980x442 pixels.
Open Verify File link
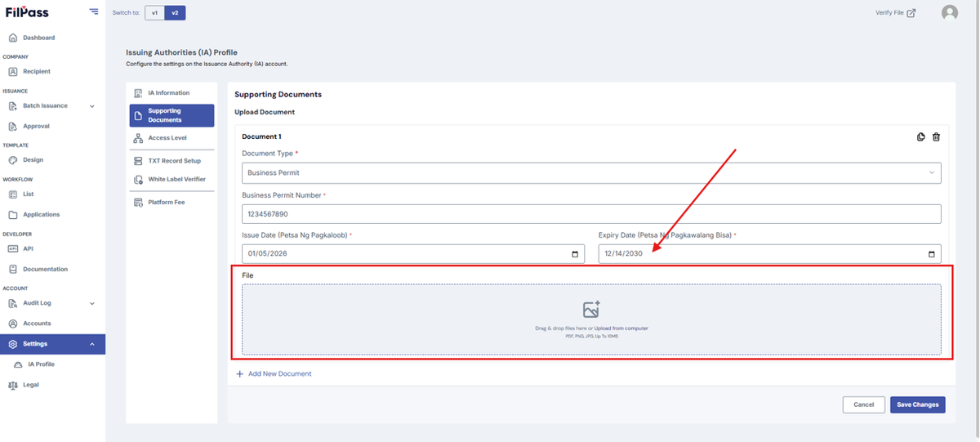click(895, 13)
